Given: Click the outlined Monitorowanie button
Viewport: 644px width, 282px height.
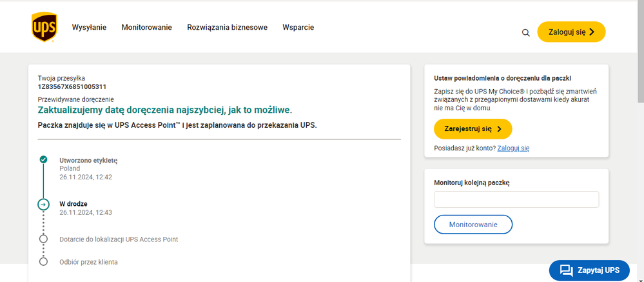Looking at the screenshot, I should tap(473, 225).
